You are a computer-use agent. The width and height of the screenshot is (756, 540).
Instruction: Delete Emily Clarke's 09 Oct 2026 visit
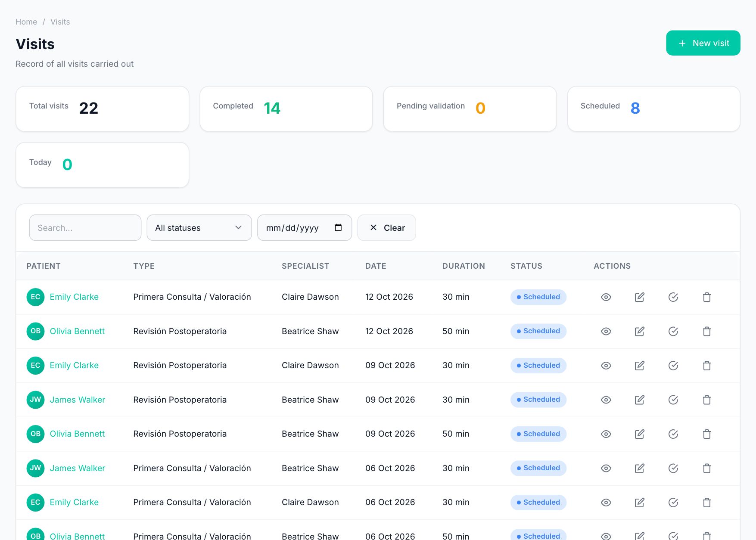coord(706,366)
